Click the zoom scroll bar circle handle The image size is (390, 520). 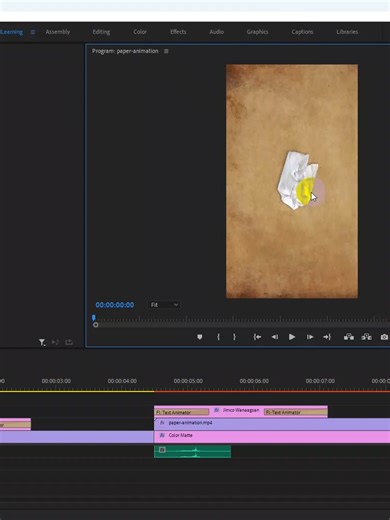coord(96,325)
